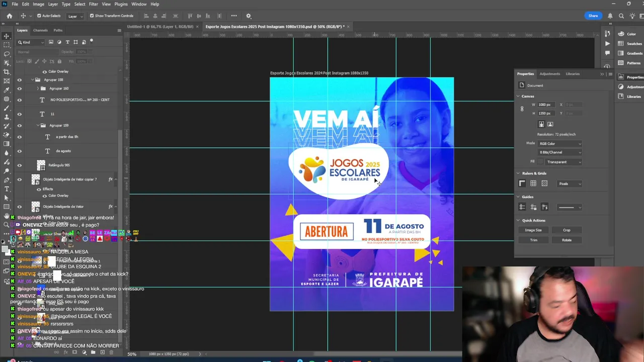Image resolution: width=644 pixels, height=362 pixels.
Task: Open the Pixels units dropdown
Action: pyautogui.click(x=570, y=184)
